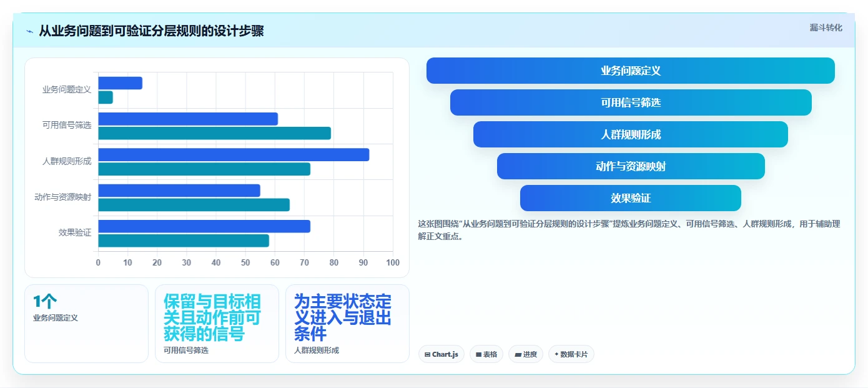Click the 动作与资源映射 y-axis label in chart
The image size is (868, 388).
[x=63, y=197]
